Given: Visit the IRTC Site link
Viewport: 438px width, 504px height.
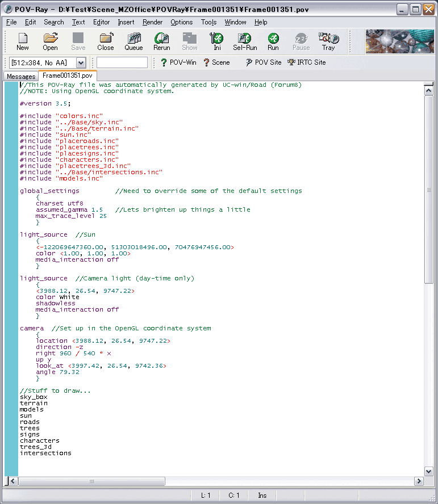Looking at the screenshot, I should [x=307, y=62].
